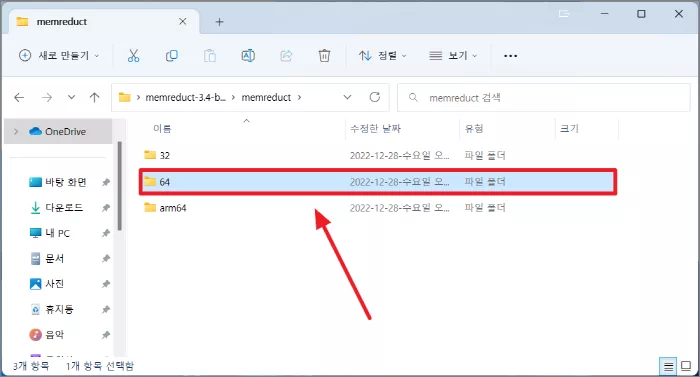Sort by 이름 column header

(162, 129)
